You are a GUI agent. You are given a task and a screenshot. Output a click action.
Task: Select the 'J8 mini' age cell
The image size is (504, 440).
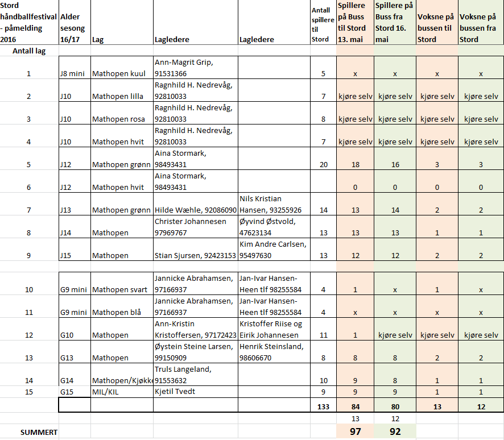pyautogui.click(x=74, y=73)
